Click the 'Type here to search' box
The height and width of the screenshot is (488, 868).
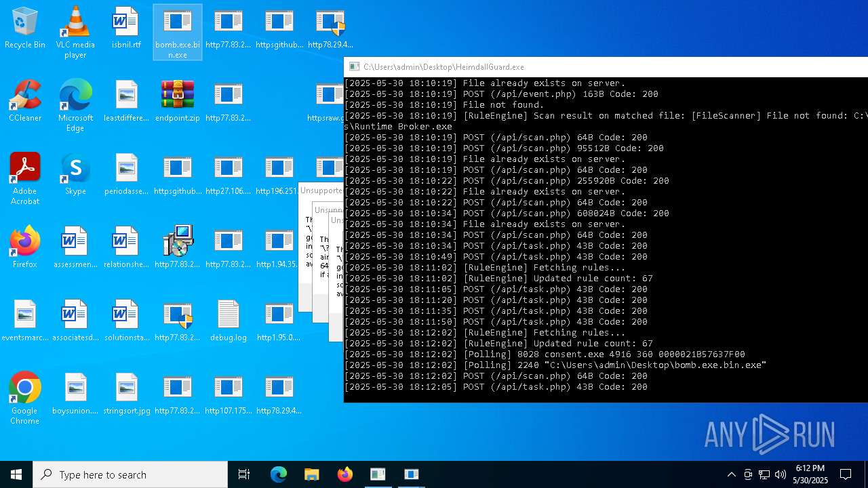coord(130,474)
